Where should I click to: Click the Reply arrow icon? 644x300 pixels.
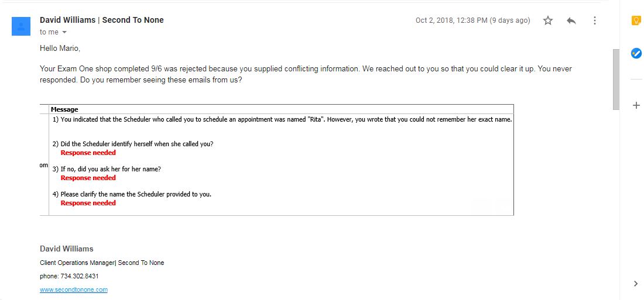[571, 20]
